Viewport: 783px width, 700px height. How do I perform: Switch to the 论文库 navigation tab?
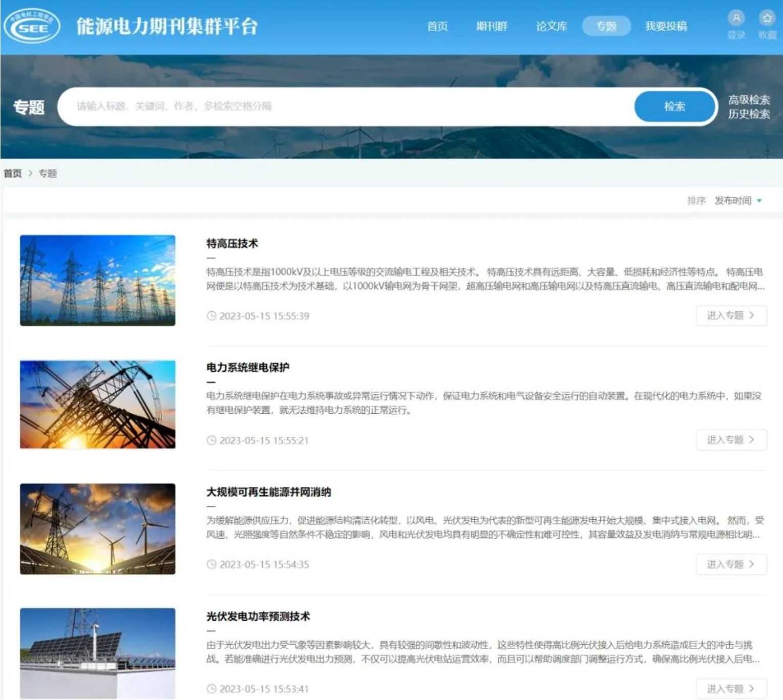(551, 26)
